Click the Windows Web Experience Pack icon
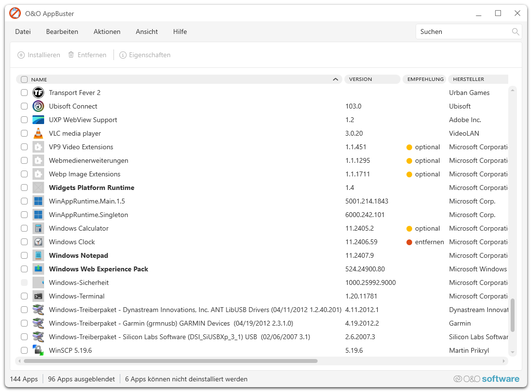Screen dimensions: 532x392 point(38,269)
